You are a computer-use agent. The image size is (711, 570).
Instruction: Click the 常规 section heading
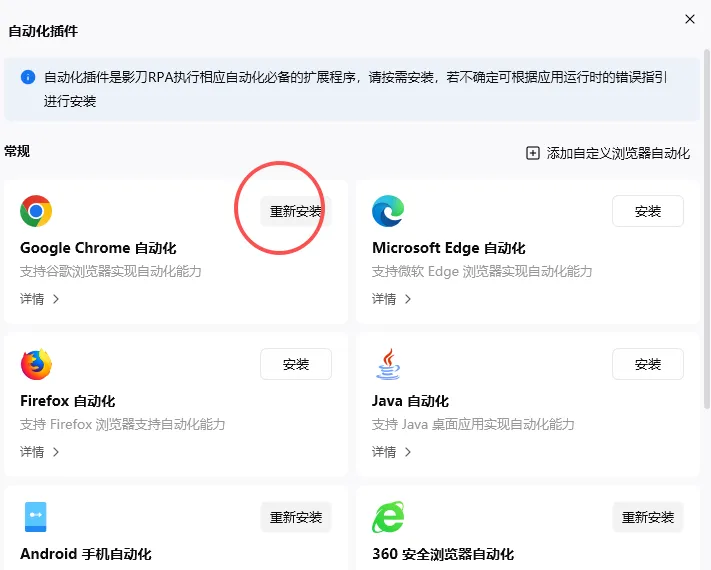(17, 151)
